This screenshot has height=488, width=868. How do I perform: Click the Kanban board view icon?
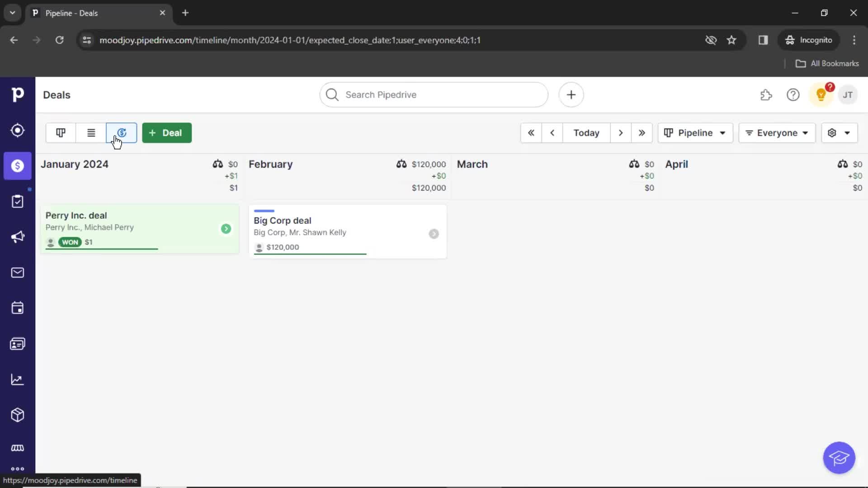point(60,132)
